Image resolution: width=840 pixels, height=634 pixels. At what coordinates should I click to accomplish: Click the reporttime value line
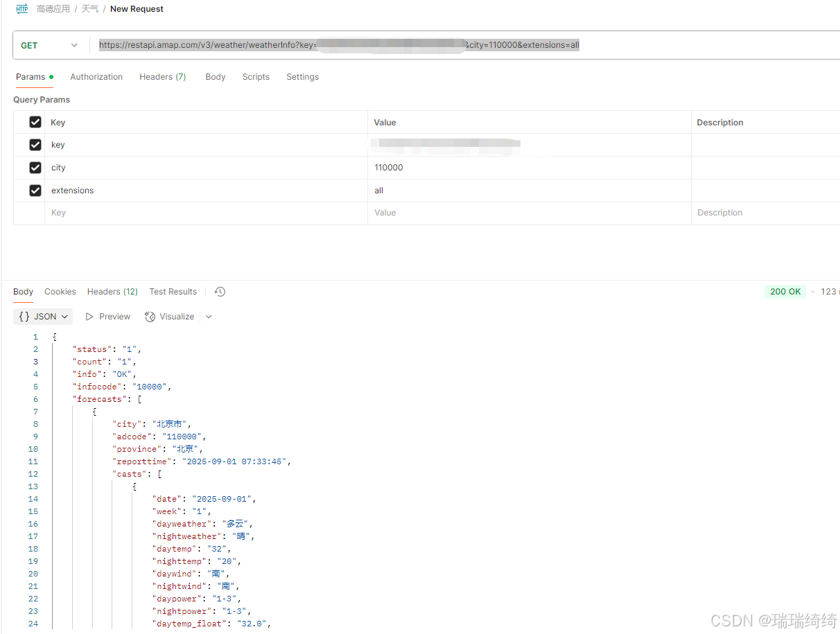tap(202, 461)
